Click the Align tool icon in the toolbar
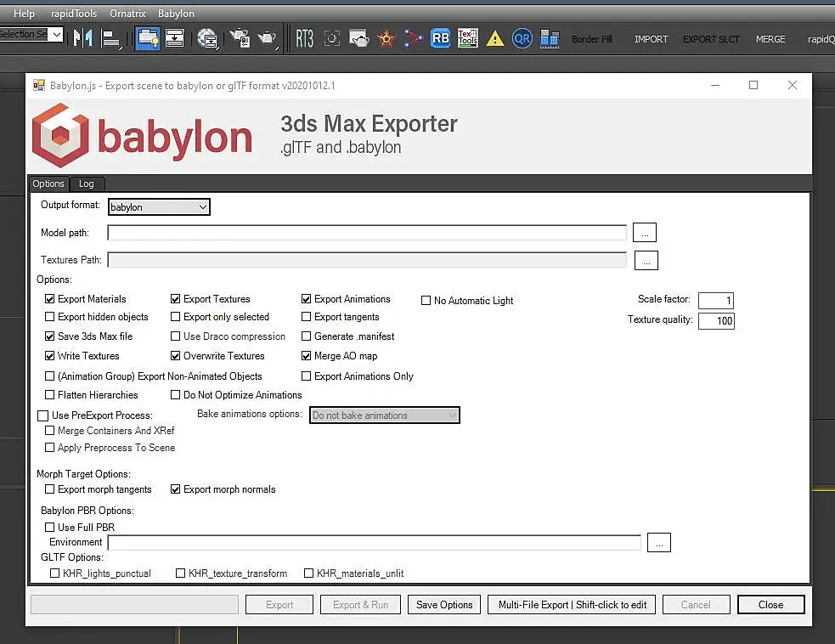This screenshot has height=644, width=835. (x=110, y=39)
